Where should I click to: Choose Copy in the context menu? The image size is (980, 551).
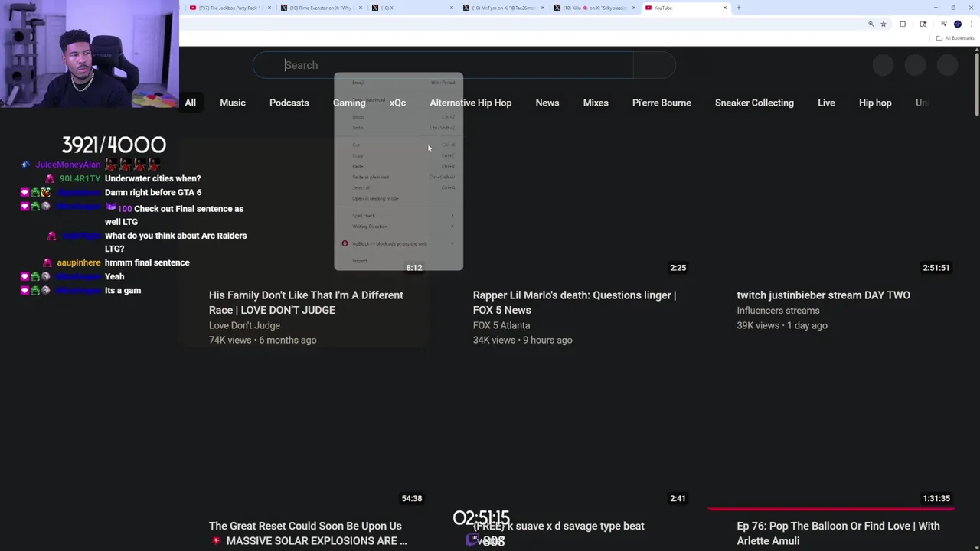tap(398, 155)
